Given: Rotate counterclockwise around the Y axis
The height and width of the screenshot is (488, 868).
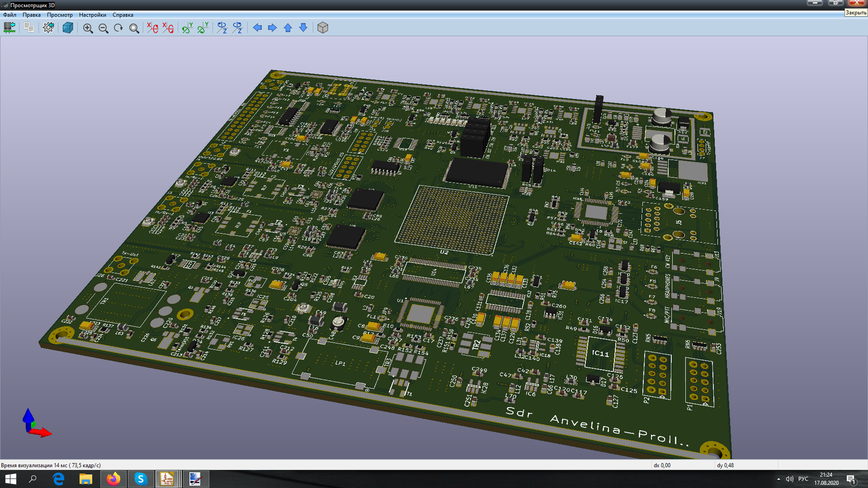Looking at the screenshot, I should pyautogui.click(x=203, y=27).
